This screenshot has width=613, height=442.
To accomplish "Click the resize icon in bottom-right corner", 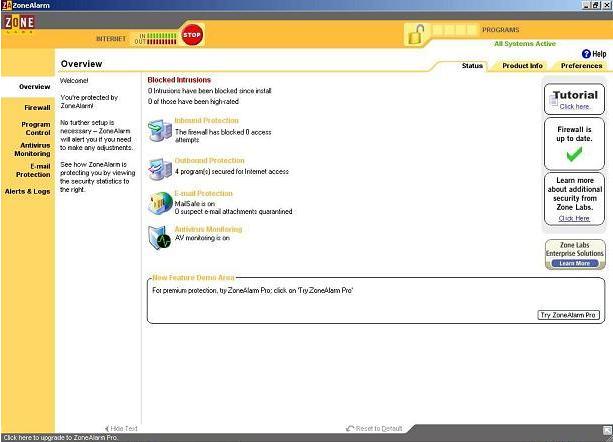I will pyautogui.click(x=608, y=430).
